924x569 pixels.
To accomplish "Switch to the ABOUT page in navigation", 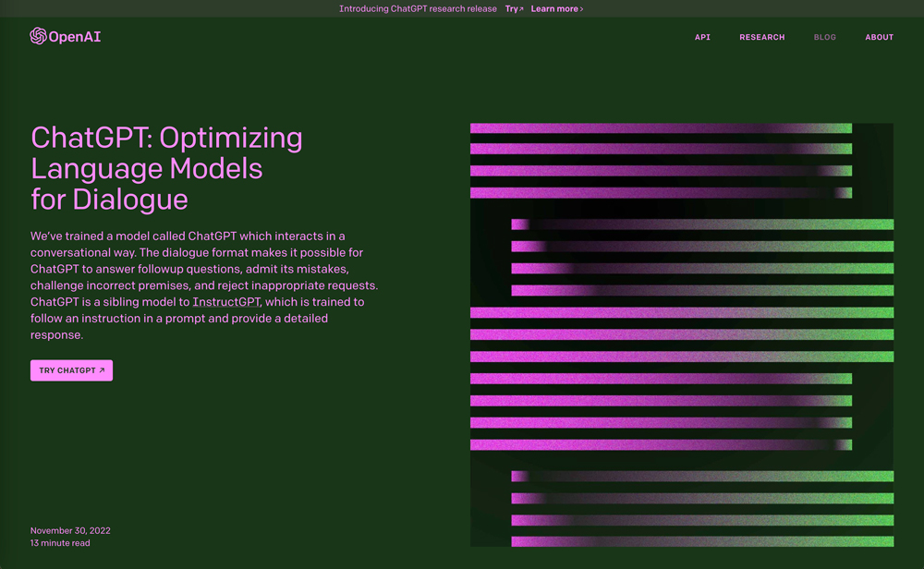I will [x=879, y=37].
